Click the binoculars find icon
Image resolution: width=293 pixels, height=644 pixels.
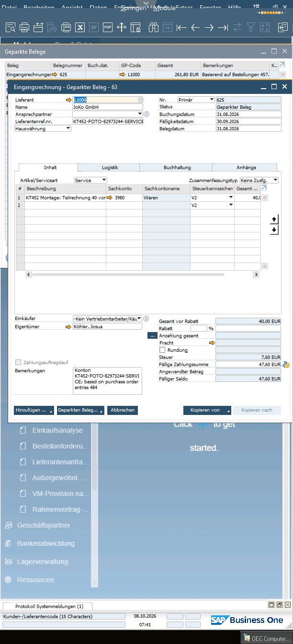coord(153,27)
